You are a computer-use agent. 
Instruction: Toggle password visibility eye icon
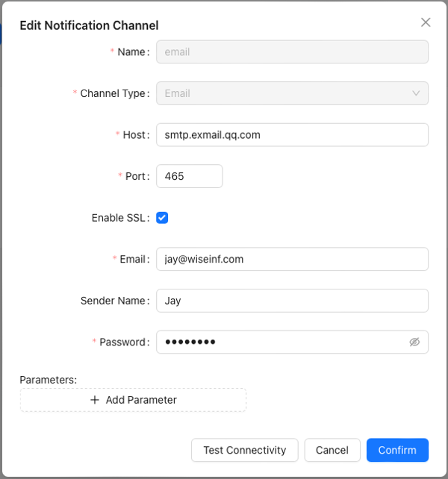414,342
